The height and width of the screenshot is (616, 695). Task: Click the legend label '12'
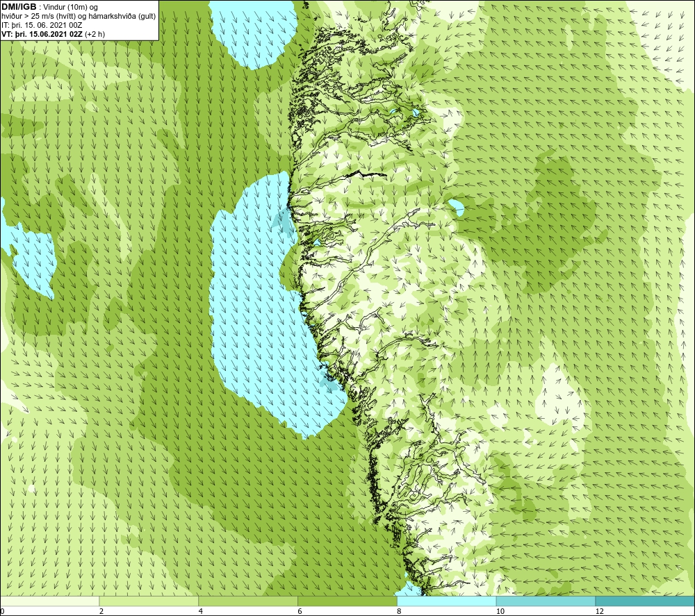tap(600, 611)
